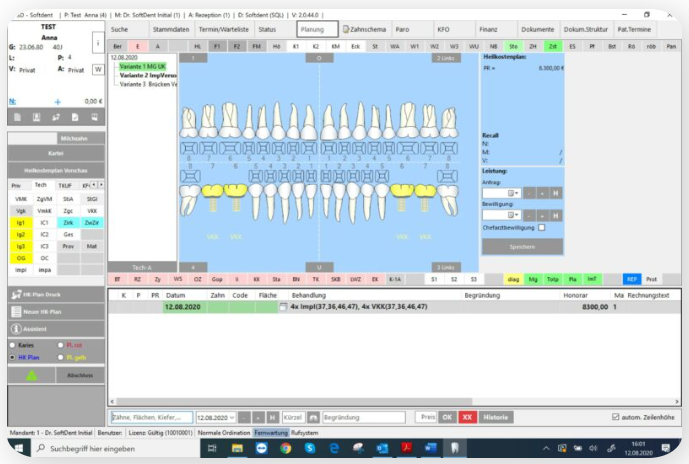Click the patient info 'i' icon
The image size is (689, 464).
pyautogui.click(x=98, y=43)
